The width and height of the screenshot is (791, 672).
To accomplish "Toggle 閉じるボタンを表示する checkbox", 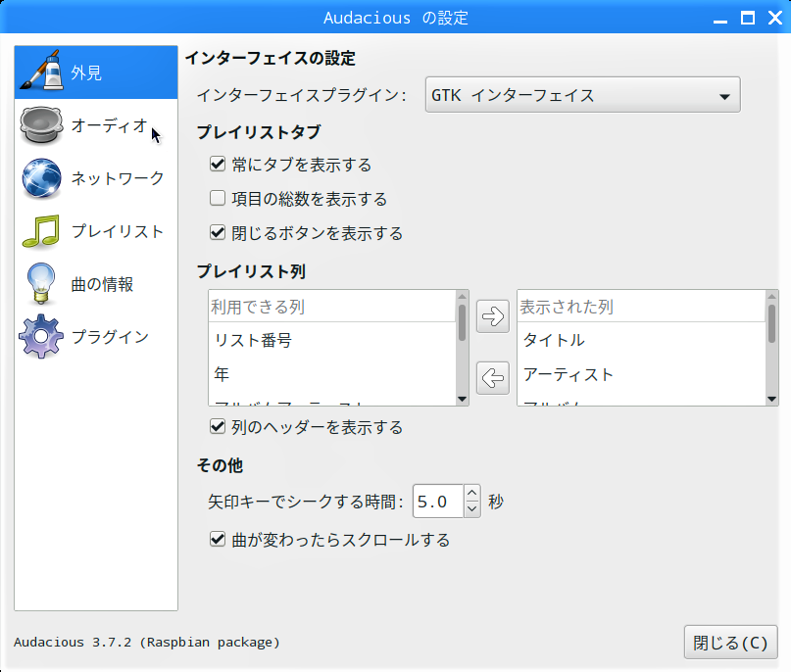I will [x=218, y=232].
